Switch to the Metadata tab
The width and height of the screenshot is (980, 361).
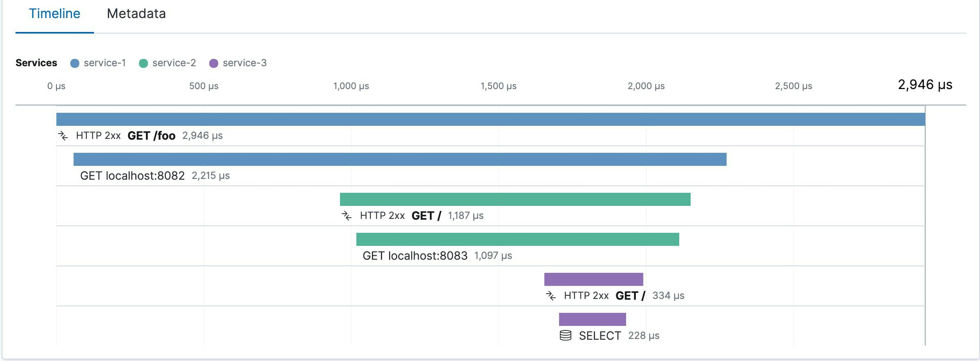pyautogui.click(x=136, y=14)
